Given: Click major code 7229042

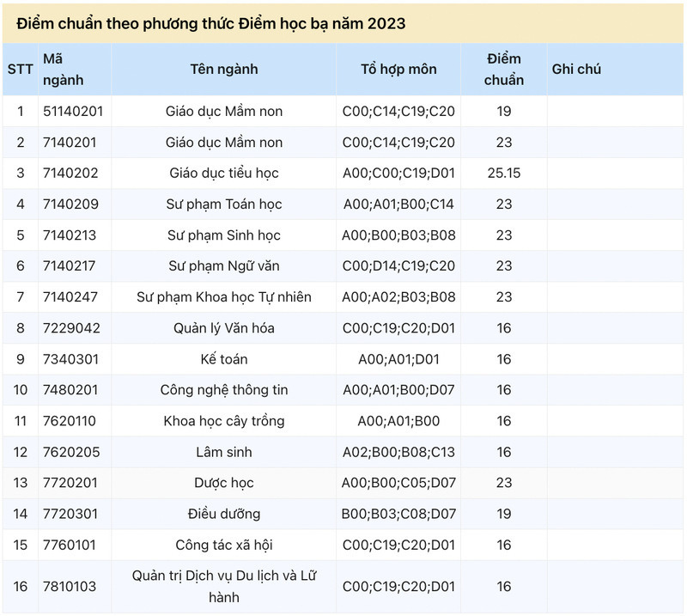Looking at the screenshot, I should [71, 328].
